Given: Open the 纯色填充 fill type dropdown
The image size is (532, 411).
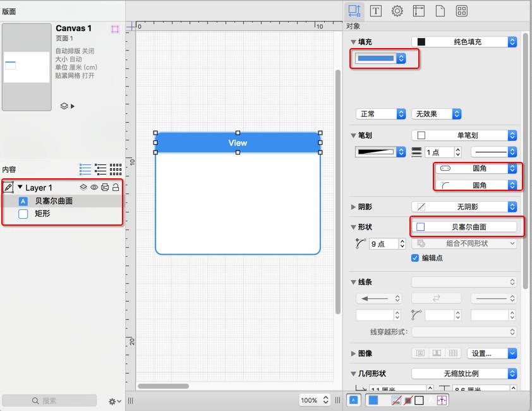Looking at the screenshot, I should pos(464,42).
